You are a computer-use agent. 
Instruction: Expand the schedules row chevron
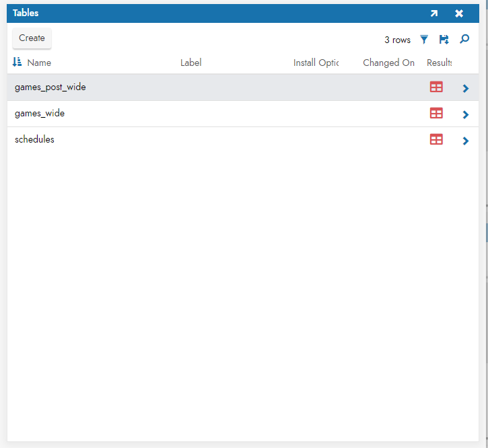[465, 141]
